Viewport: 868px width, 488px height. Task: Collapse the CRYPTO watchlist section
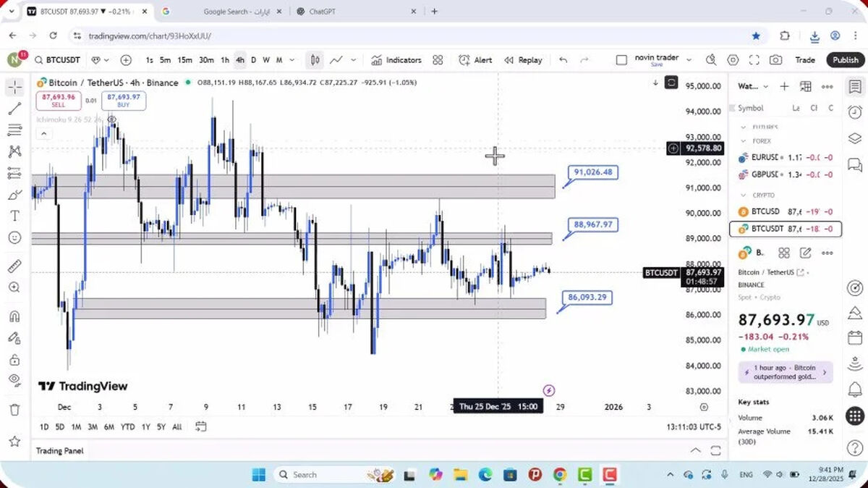(744, 195)
